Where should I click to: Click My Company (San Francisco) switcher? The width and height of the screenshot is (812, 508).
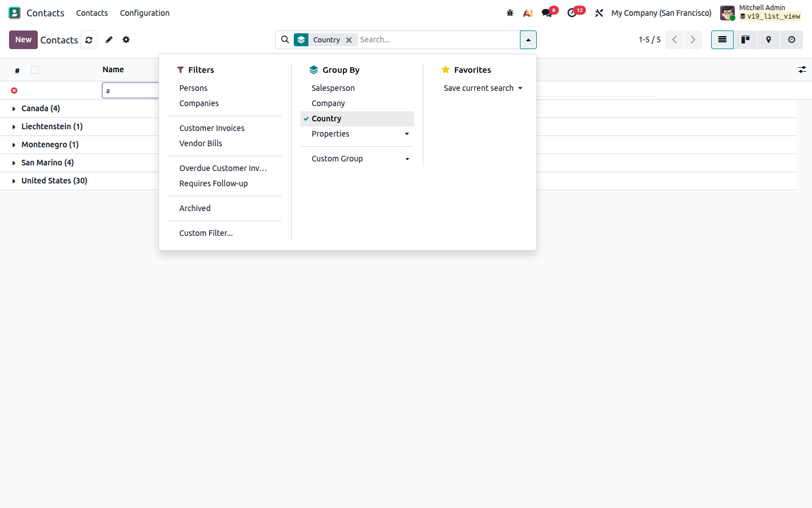point(661,12)
